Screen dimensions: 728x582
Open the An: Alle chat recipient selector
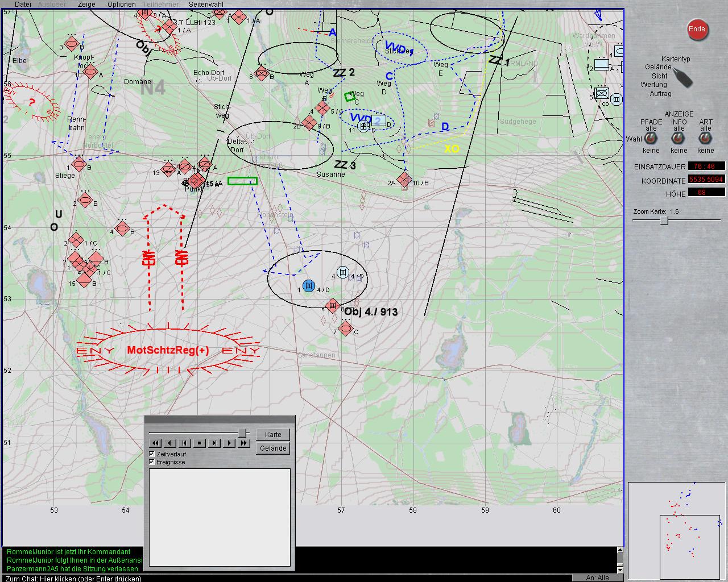tap(597, 577)
